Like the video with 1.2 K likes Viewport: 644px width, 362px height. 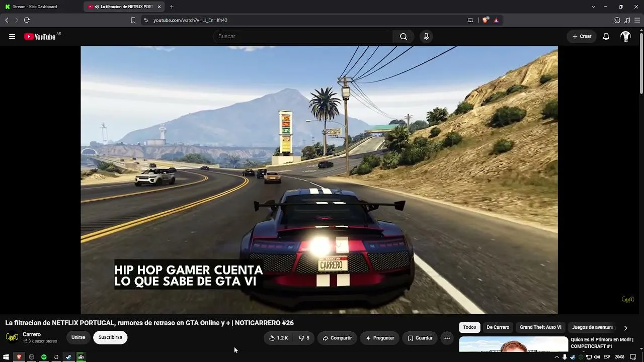(279, 338)
